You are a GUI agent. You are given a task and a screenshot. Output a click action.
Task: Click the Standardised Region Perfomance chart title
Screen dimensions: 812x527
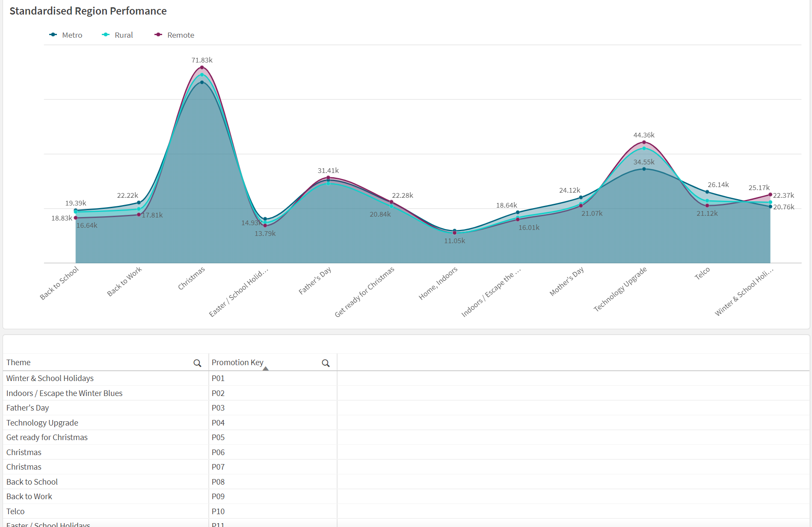(88, 11)
